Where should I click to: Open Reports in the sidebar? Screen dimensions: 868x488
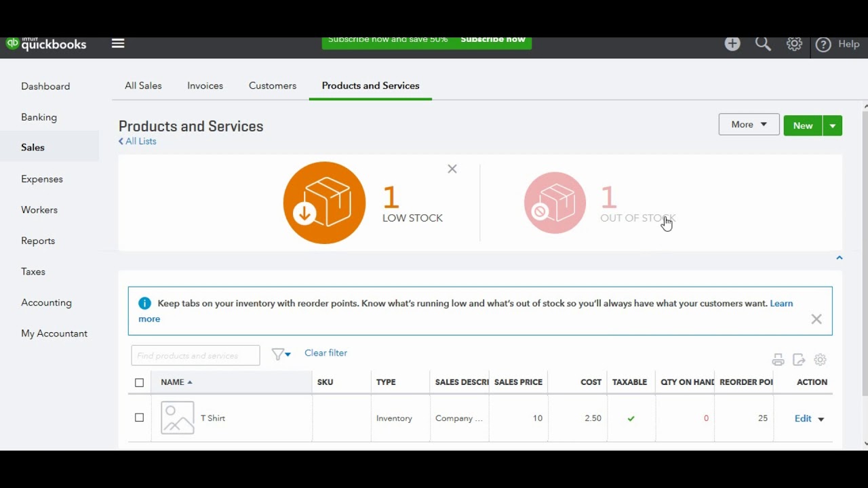pos(38,241)
